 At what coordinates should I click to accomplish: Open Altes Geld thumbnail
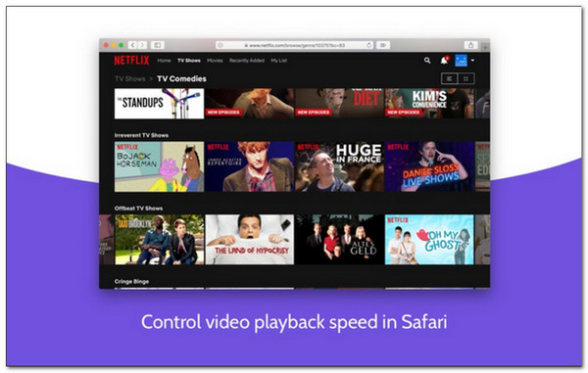(x=339, y=240)
